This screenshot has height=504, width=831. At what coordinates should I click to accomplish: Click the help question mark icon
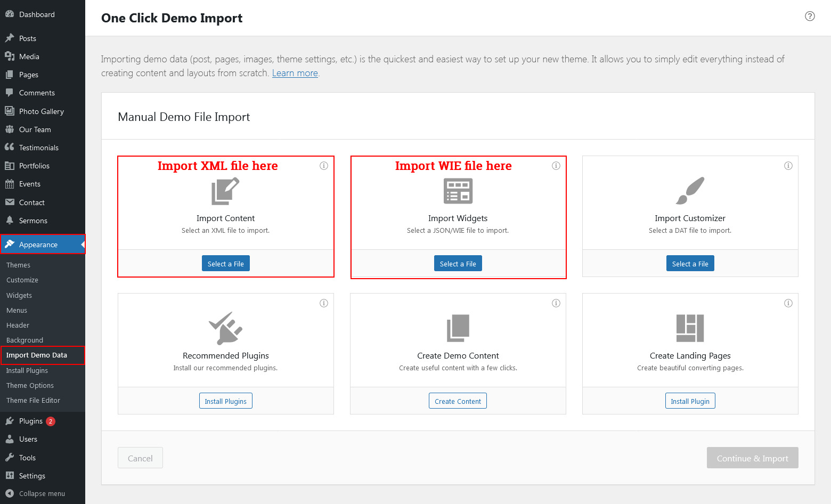(810, 16)
